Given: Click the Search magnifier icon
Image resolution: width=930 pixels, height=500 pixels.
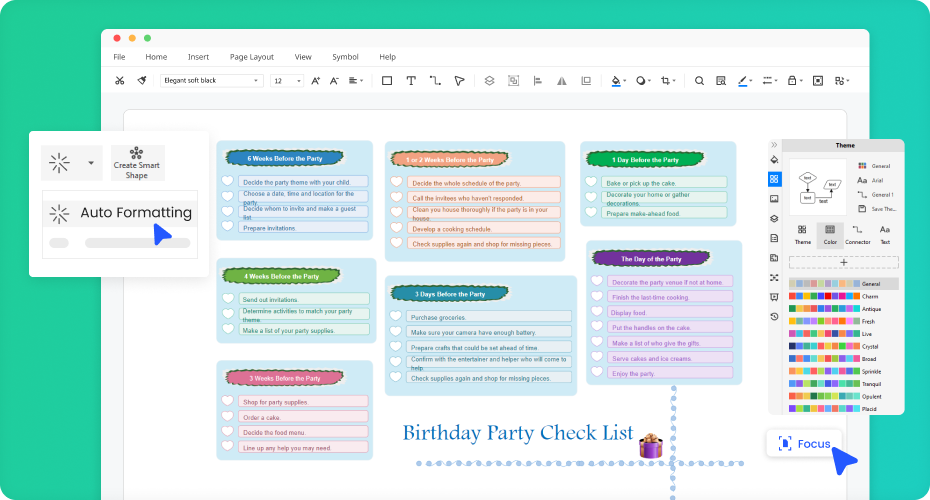Looking at the screenshot, I should tap(699, 81).
